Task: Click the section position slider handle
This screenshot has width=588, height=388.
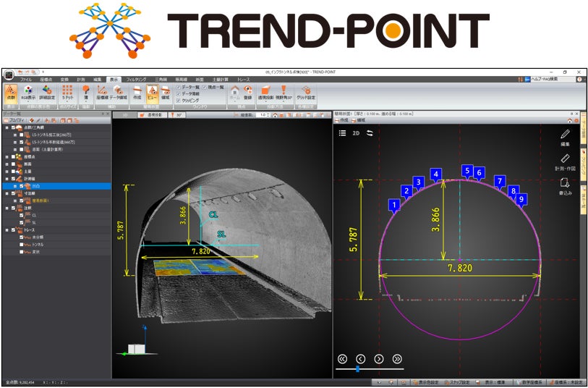Action: [357, 369]
